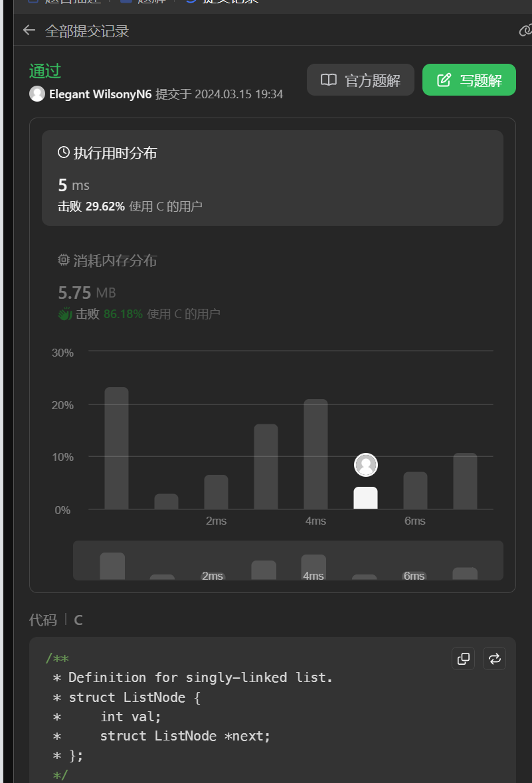
Task: Open the Elegant WilsonyN6 profile link
Action: click(x=100, y=94)
